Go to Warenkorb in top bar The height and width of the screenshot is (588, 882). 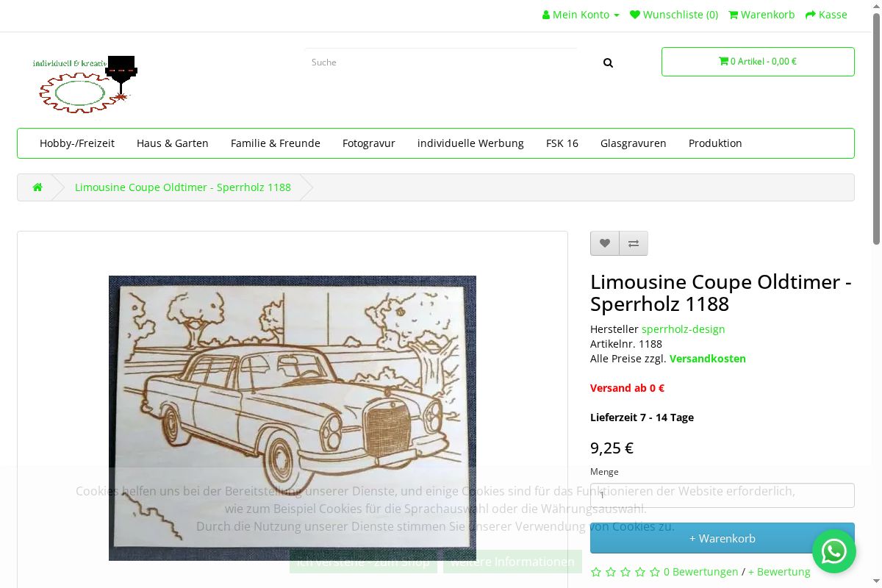pos(761,15)
